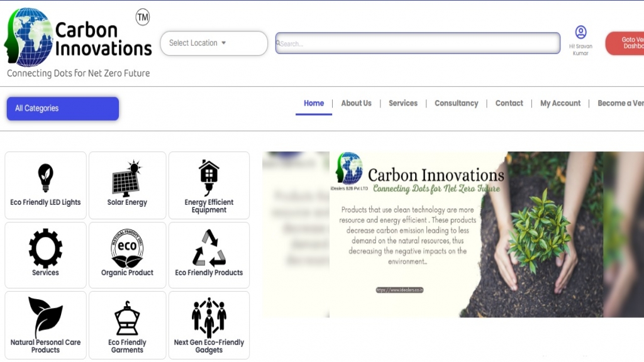This screenshot has height=362, width=644.
Task: Select the Next Gen Eco-Friendly Gadgets people icon
Action: click(x=209, y=317)
